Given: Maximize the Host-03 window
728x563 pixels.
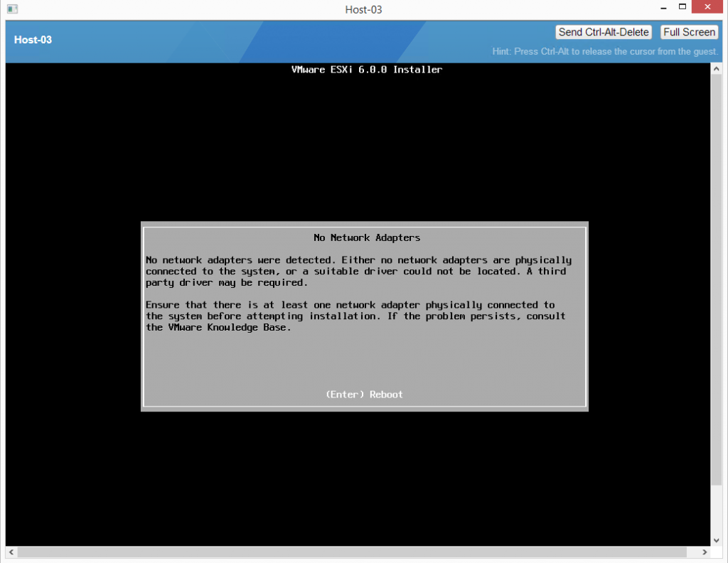Looking at the screenshot, I should pyautogui.click(x=682, y=7).
